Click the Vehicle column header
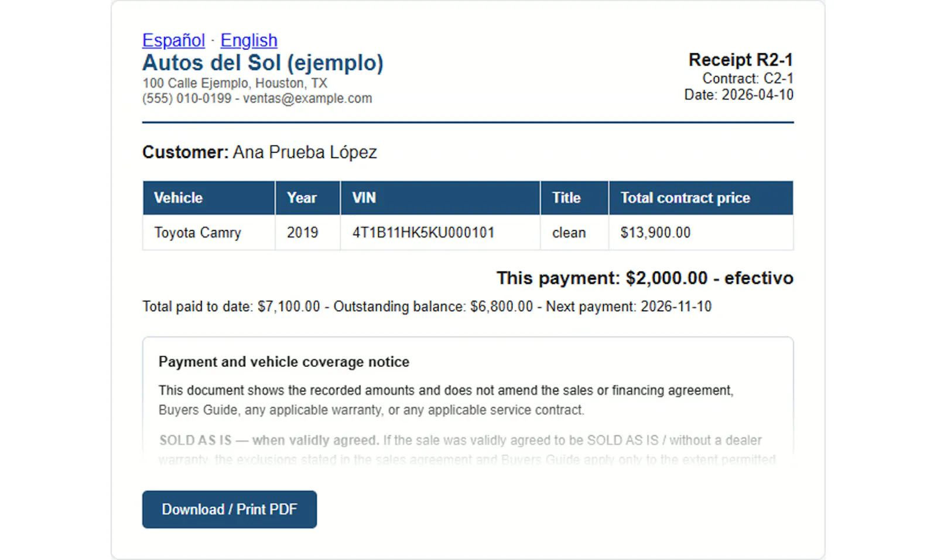This screenshot has height=560, width=937. [x=209, y=198]
